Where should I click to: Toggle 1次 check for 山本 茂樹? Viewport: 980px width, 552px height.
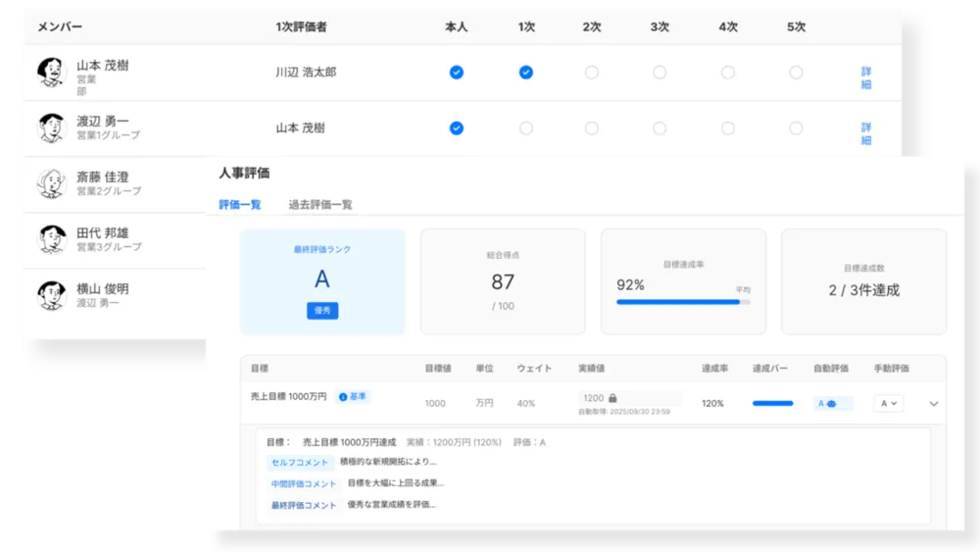point(525,73)
